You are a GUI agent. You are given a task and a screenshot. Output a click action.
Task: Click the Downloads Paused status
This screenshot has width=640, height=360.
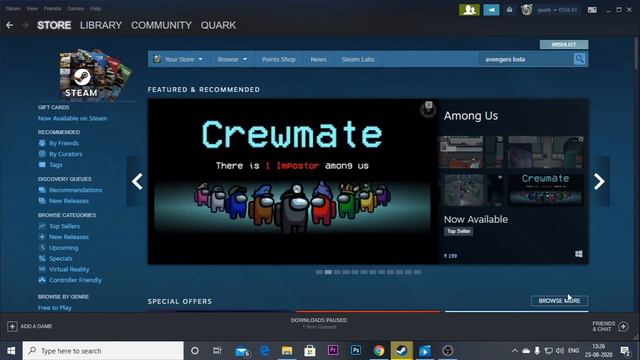[319, 320]
